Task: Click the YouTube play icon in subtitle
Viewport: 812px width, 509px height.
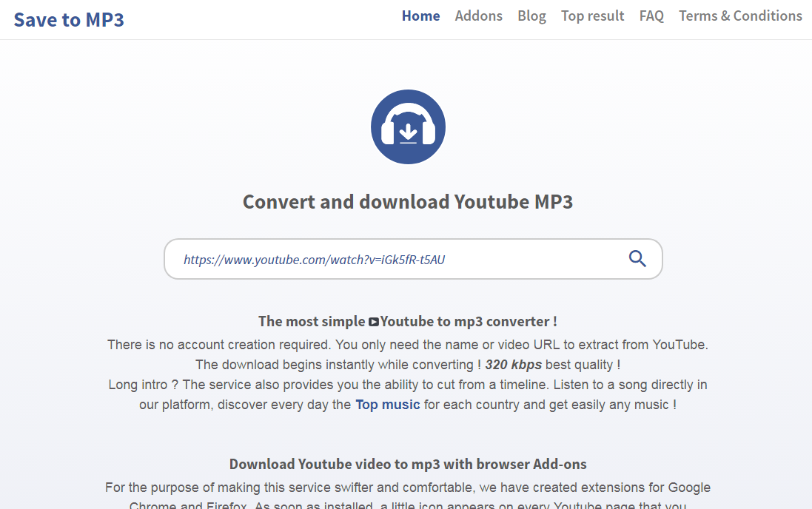Action: click(x=373, y=322)
